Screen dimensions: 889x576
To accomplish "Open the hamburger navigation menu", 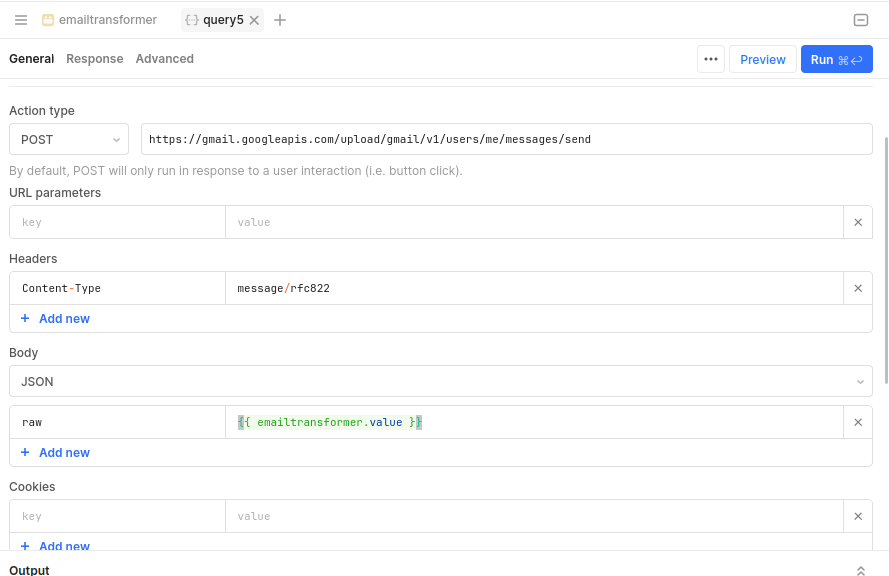I will point(20,19).
